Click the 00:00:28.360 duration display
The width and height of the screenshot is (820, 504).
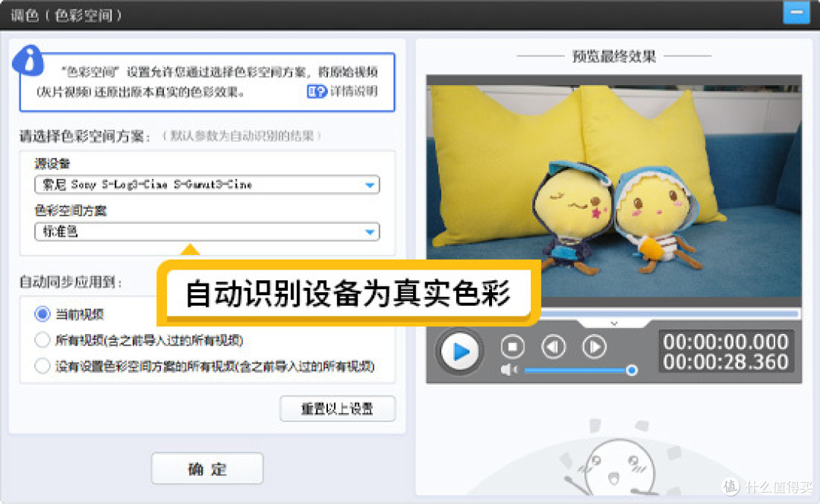pyautogui.click(x=725, y=362)
